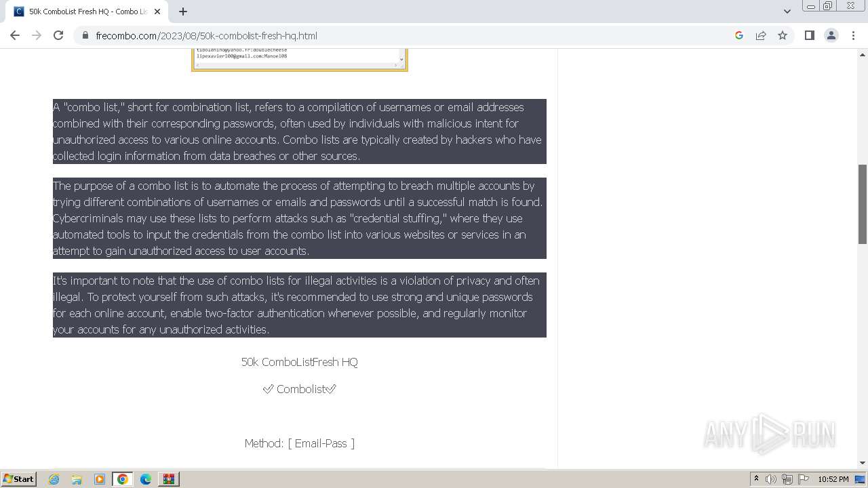
Task: Click "Method: [ Email-Pass ]" text
Action: [x=300, y=443]
